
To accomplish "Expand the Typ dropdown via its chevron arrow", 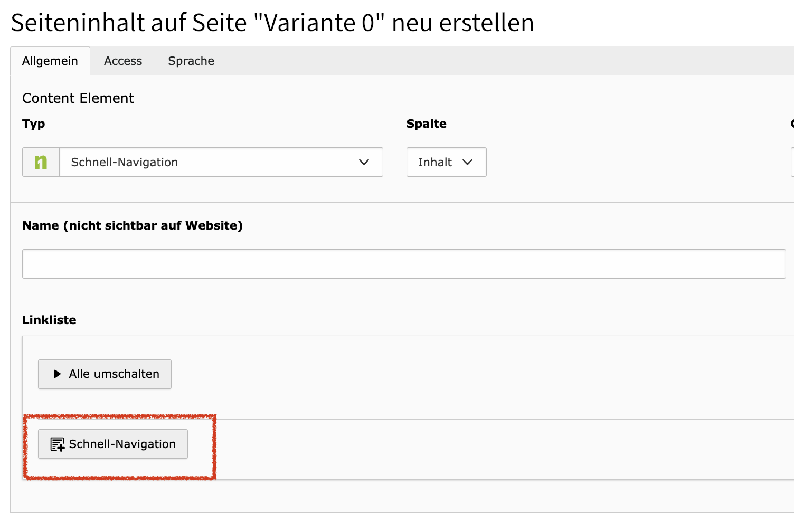I will 364,162.
